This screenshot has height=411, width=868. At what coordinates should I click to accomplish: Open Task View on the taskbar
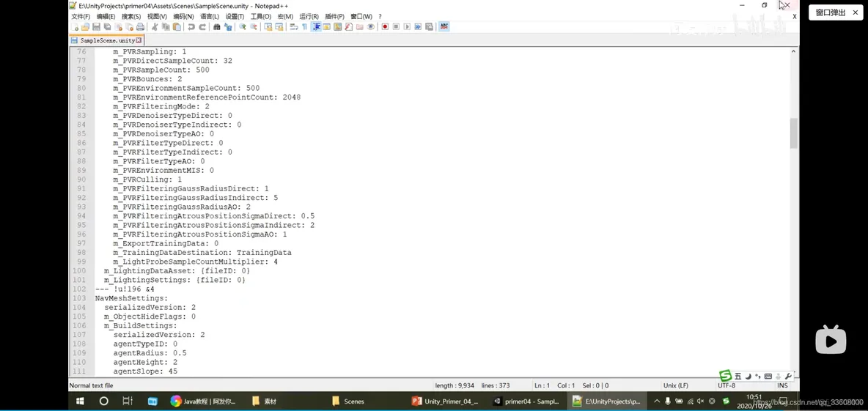coord(128,401)
